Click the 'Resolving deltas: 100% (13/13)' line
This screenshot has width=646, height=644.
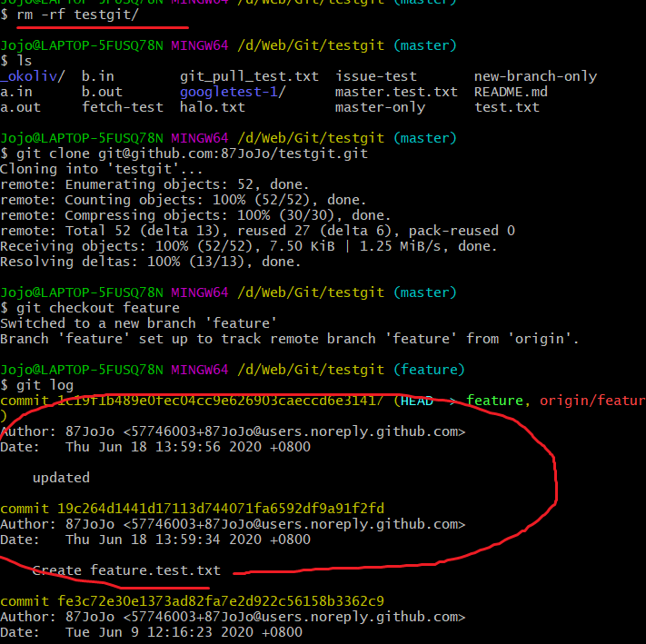click(x=151, y=262)
